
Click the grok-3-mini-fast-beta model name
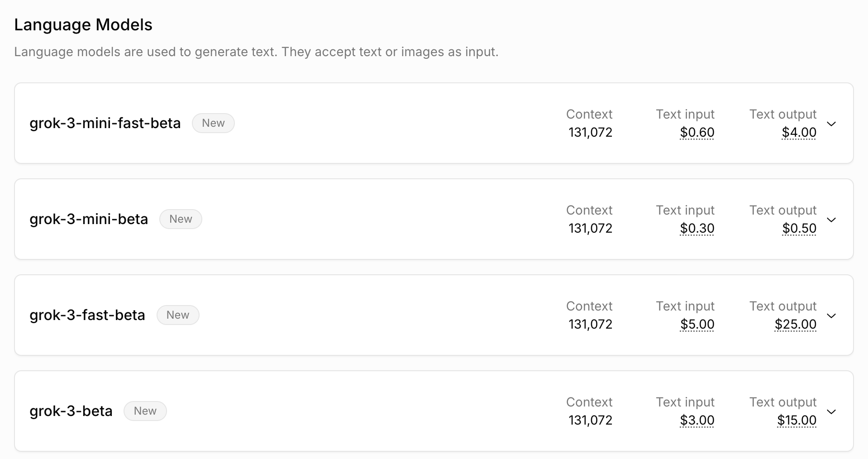point(105,123)
